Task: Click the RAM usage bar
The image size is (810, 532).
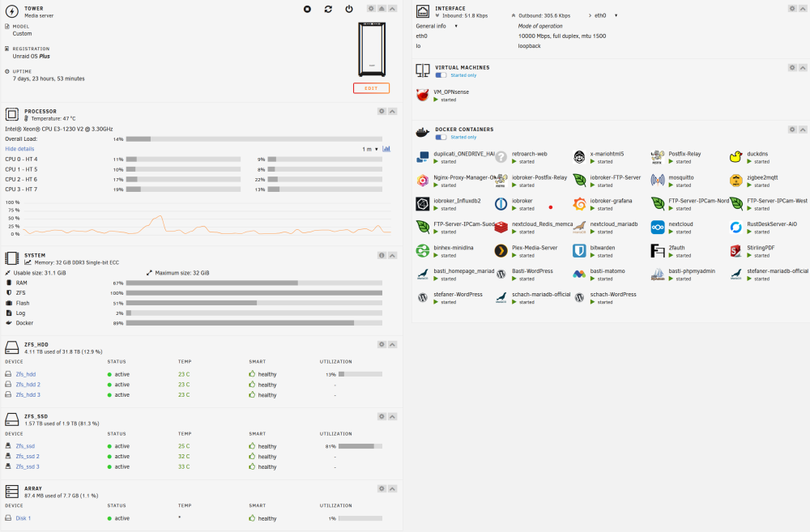Action: coord(254,283)
